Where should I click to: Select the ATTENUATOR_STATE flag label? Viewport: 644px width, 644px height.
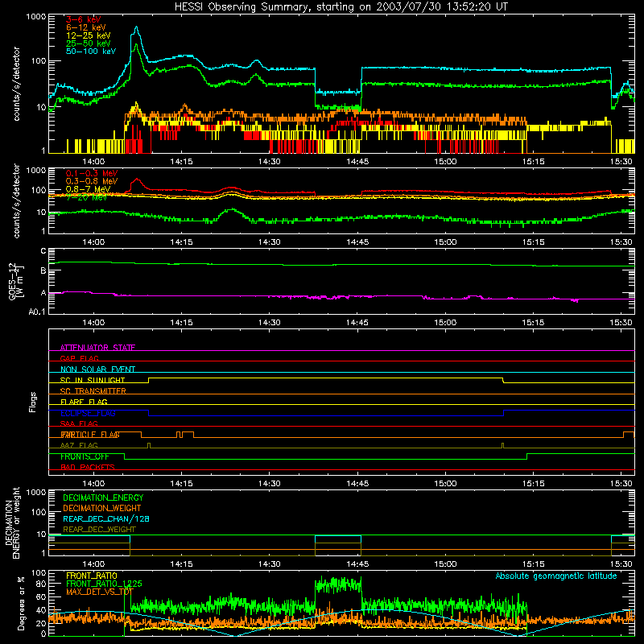(97, 348)
